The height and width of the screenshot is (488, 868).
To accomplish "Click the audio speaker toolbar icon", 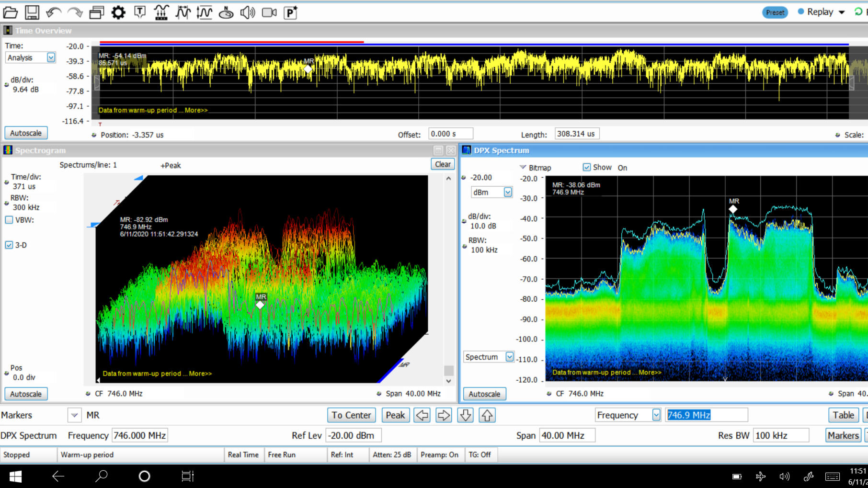I will [x=247, y=12].
